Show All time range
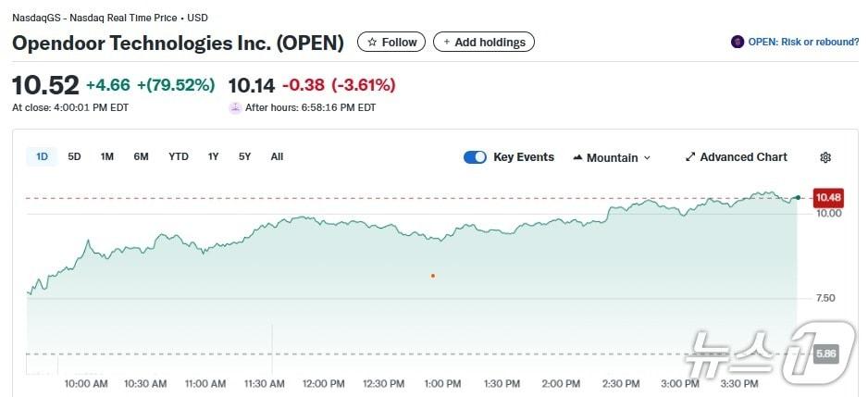This screenshot has width=868, height=397. (277, 156)
